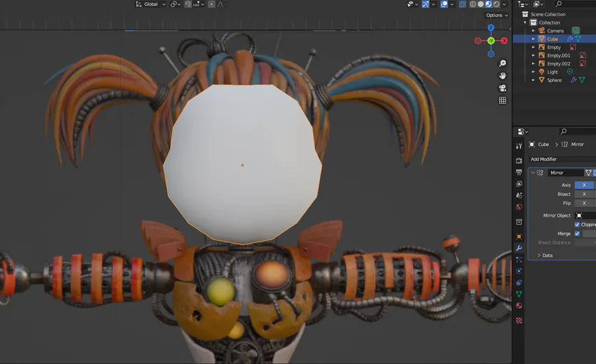Open the Render properties tab
Viewport: 596px width, 364px height.
click(x=519, y=161)
